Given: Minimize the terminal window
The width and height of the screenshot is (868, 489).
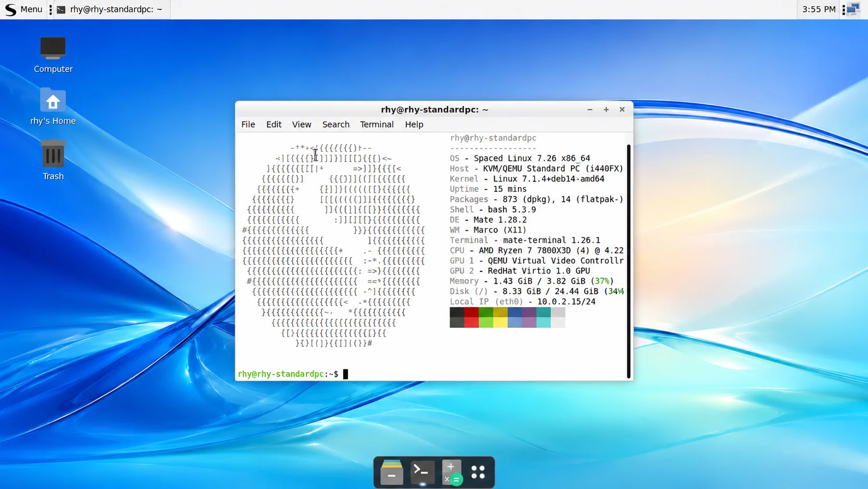Looking at the screenshot, I should pos(590,110).
